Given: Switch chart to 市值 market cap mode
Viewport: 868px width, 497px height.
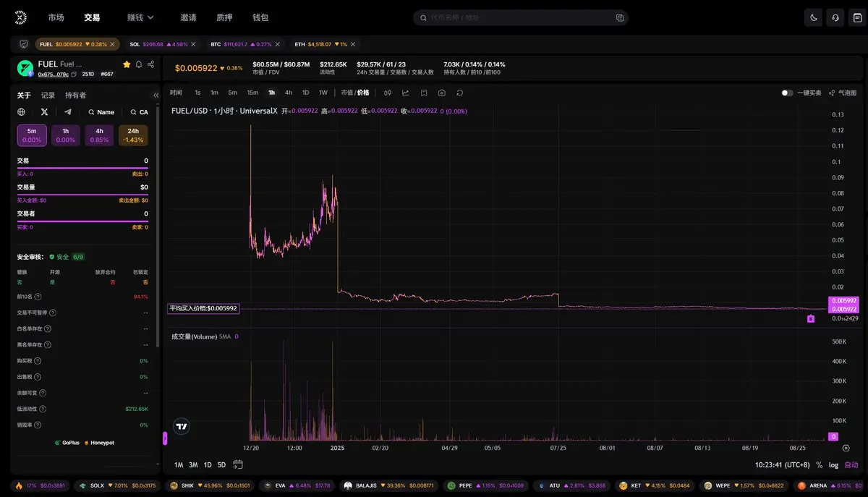Looking at the screenshot, I should click(x=347, y=93).
